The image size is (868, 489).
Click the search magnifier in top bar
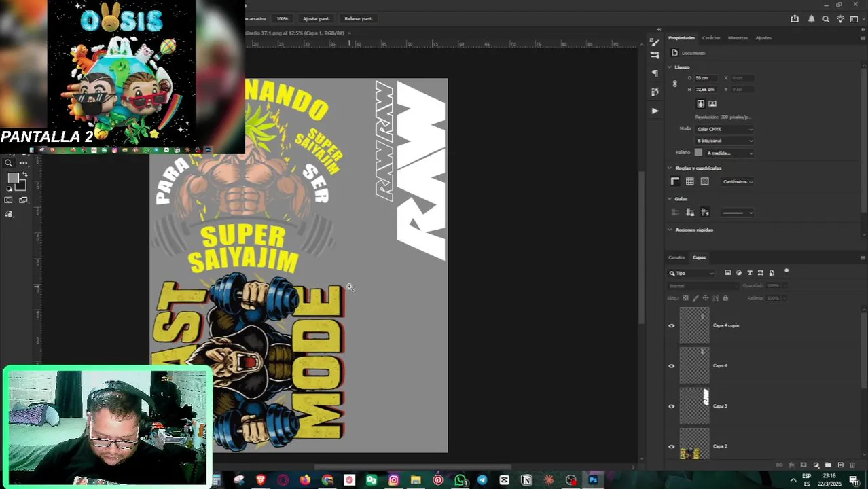[826, 19]
